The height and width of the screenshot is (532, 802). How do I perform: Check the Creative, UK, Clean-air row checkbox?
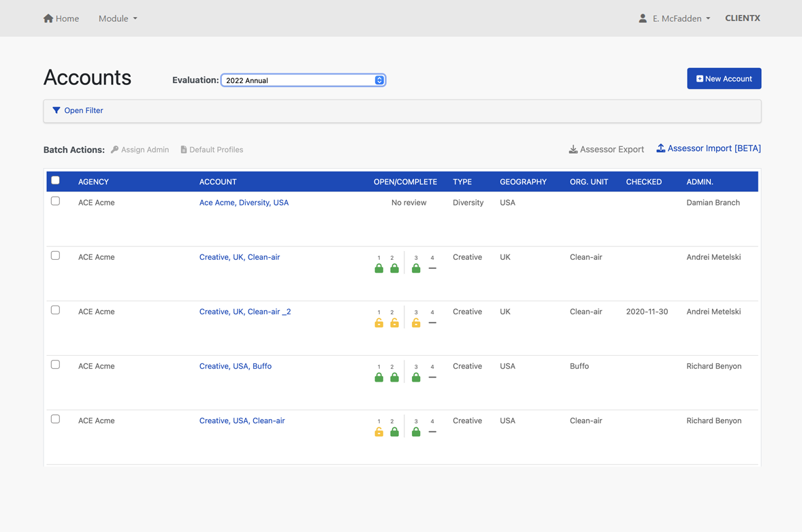click(55, 256)
